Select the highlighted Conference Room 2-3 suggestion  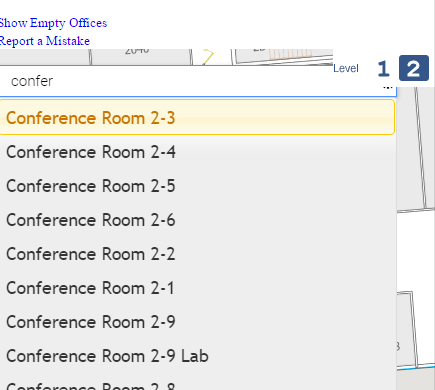pos(197,118)
